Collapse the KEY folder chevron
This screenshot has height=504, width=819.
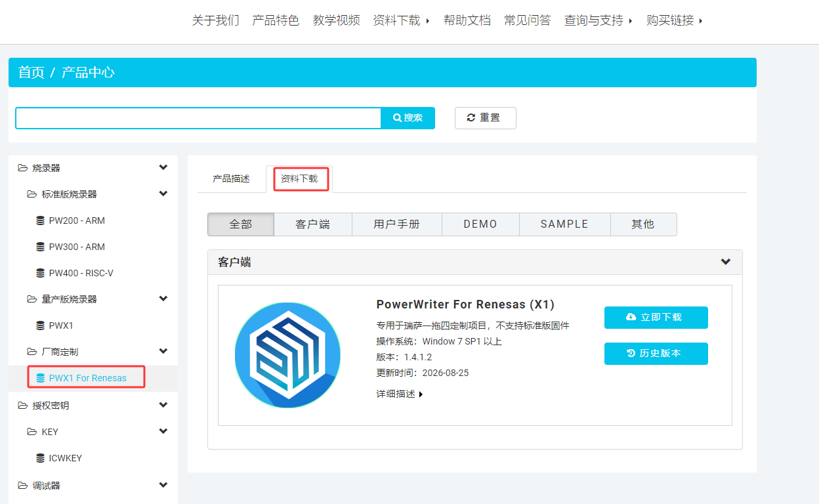(x=163, y=431)
